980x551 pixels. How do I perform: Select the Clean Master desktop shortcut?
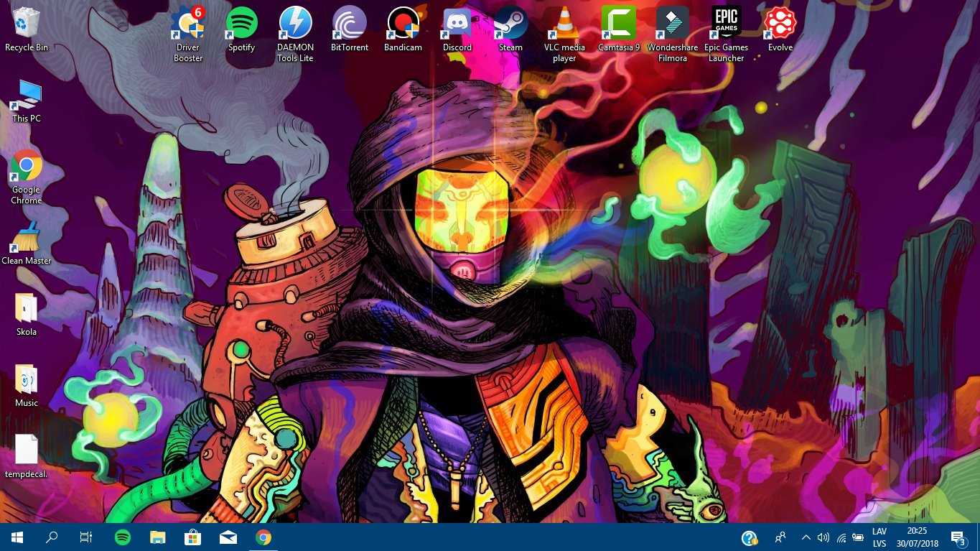[27, 243]
